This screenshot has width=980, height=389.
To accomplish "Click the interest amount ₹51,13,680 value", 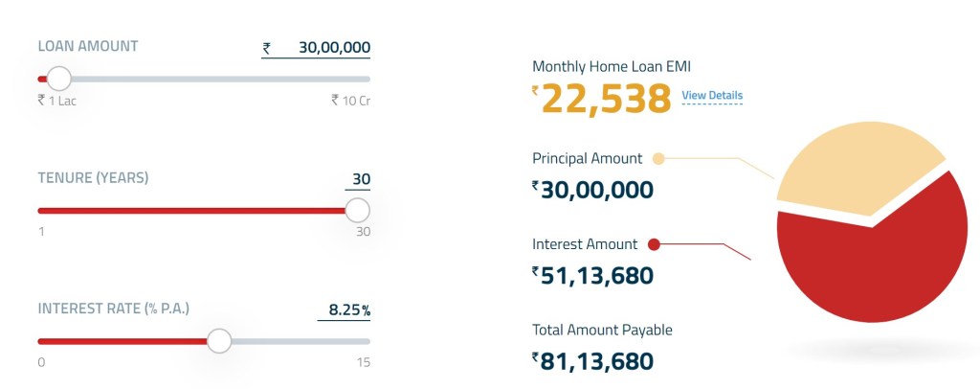I will (x=596, y=276).
